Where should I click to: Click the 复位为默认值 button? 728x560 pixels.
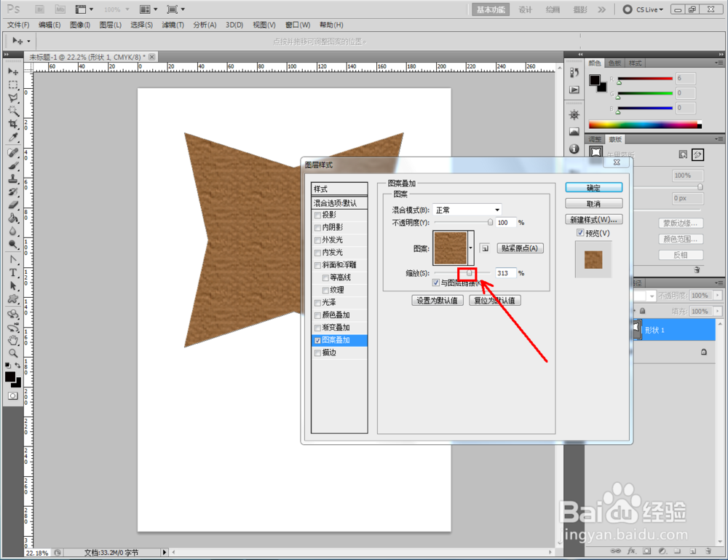(x=494, y=301)
